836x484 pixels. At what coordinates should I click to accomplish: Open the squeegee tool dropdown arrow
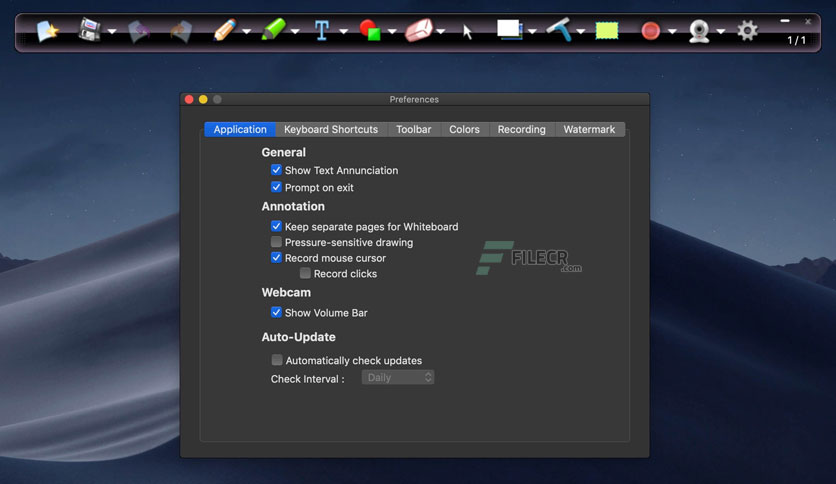click(581, 31)
